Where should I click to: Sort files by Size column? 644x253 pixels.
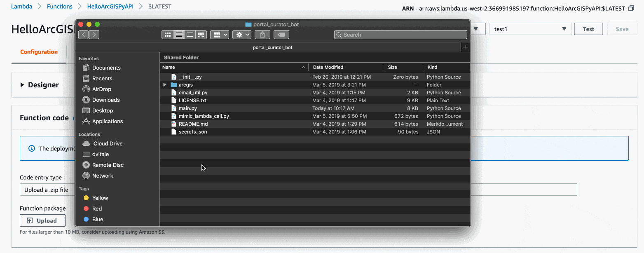pyautogui.click(x=403, y=67)
